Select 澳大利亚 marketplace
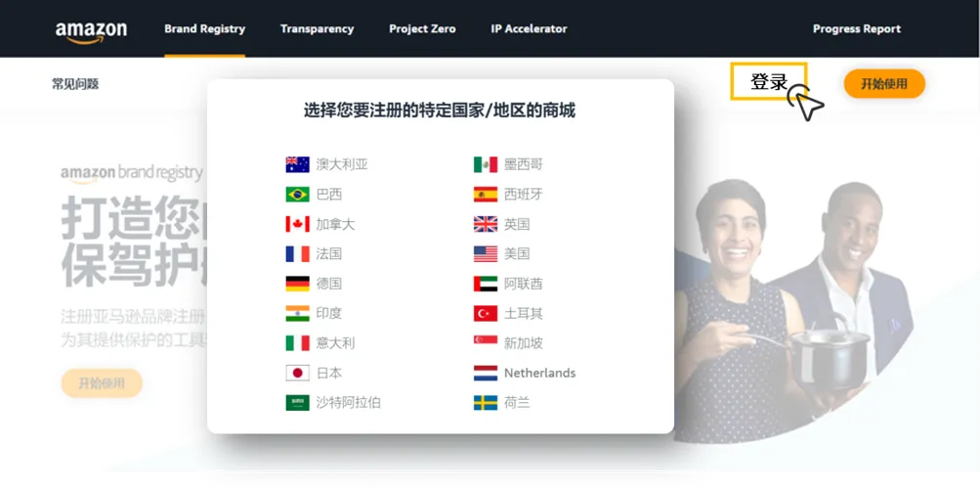The image size is (980, 489). pyautogui.click(x=342, y=164)
